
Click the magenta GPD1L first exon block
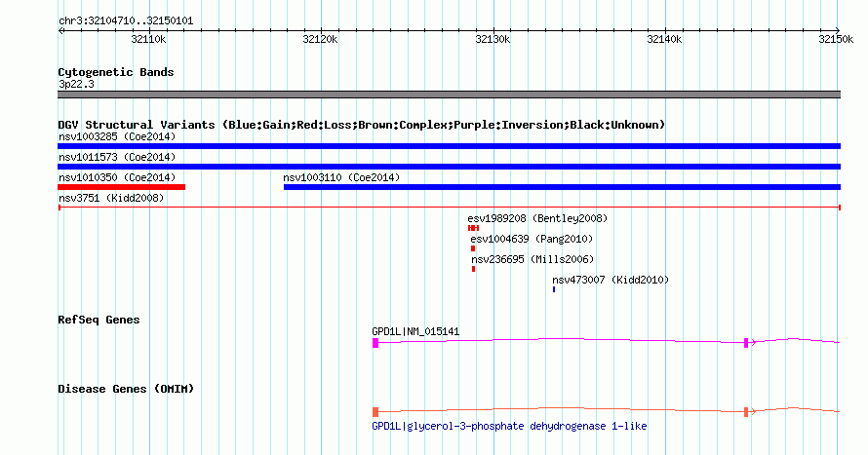(375, 343)
